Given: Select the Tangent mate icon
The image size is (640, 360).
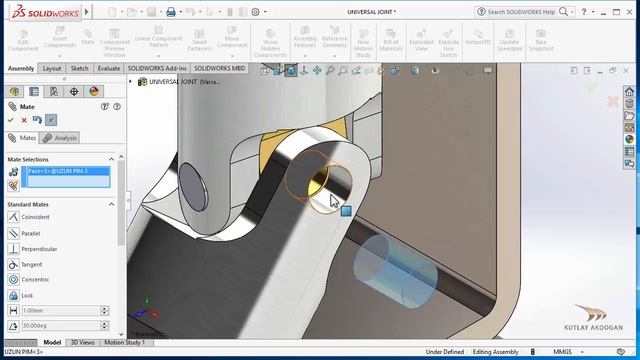Looking at the screenshot, I should click(13, 264).
